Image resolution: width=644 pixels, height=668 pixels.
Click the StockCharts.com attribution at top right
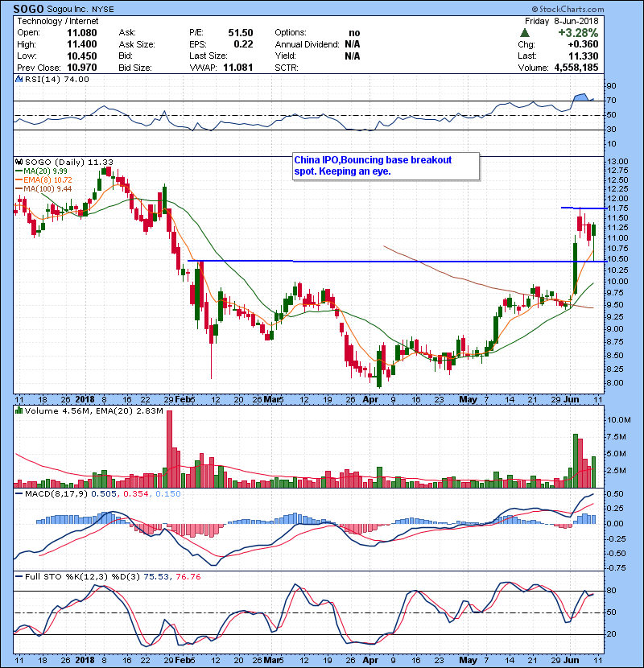coord(568,9)
